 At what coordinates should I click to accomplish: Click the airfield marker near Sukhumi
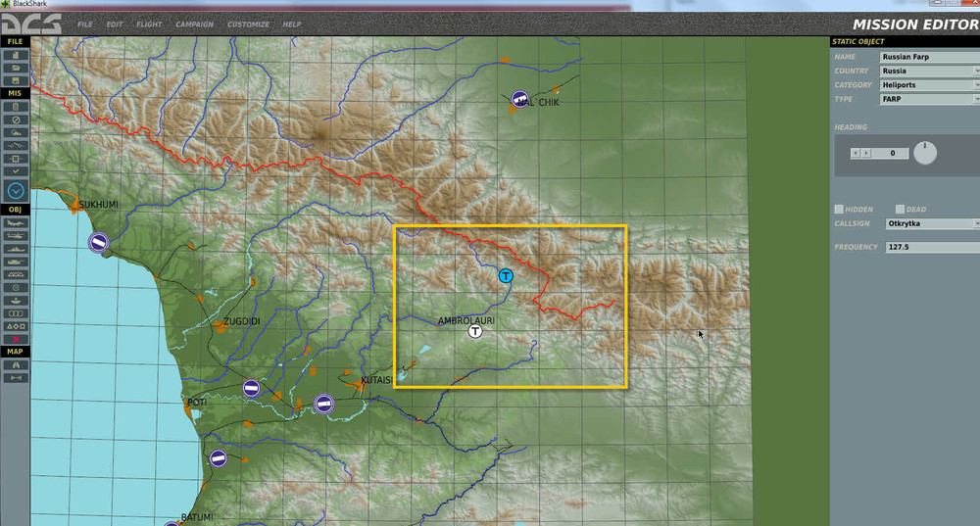pyautogui.click(x=98, y=242)
